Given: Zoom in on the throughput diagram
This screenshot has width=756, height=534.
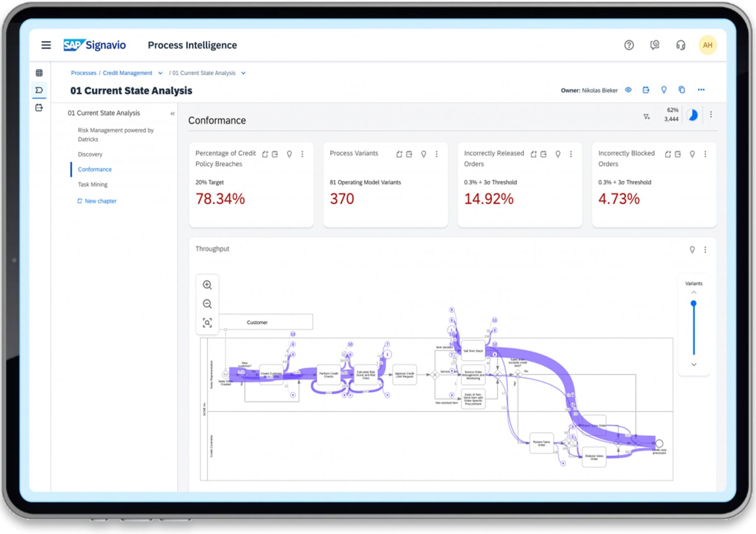Looking at the screenshot, I should tap(207, 285).
